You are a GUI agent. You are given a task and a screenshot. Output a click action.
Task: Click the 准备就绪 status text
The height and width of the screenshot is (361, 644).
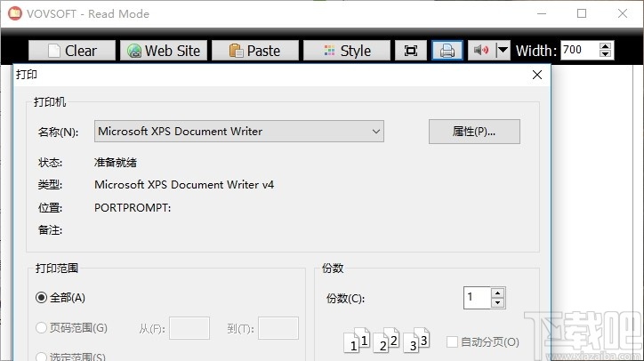coord(116,163)
